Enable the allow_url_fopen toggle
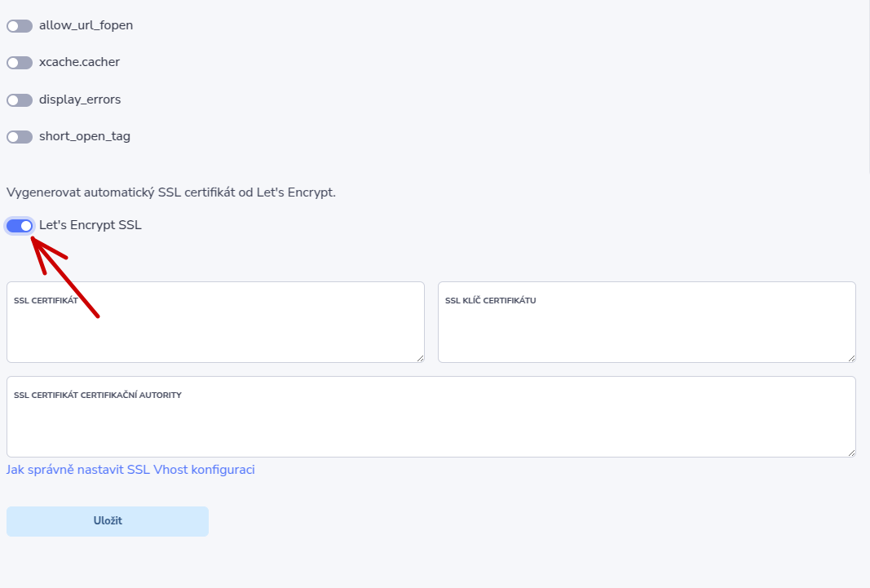The height and width of the screenshot is (588, 870). (20, 26)
